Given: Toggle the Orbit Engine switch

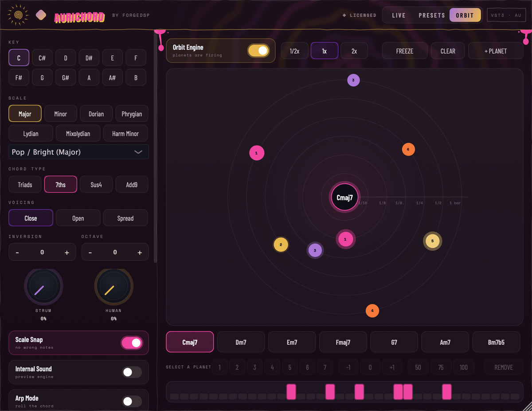Looking at the screenshot, I should 258,51.
